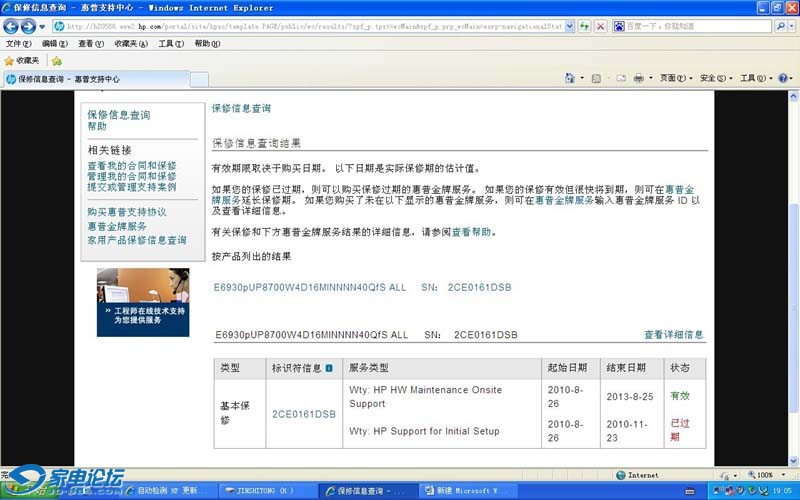
Task: Click the 2013-8-25 end date cell
Action: tap(630, 396)
